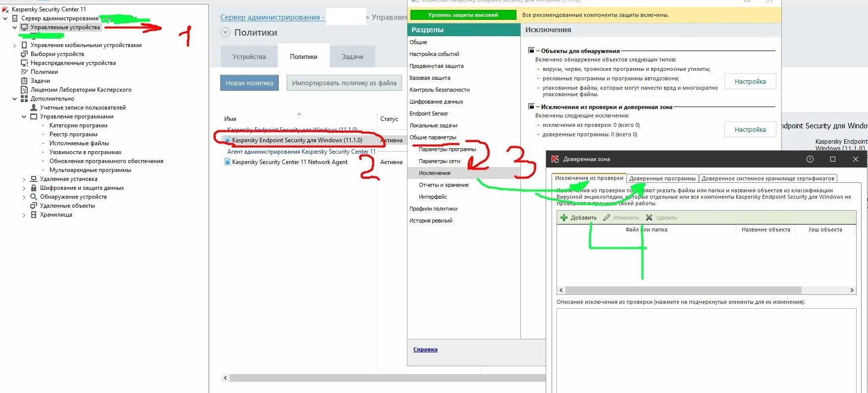Collapse the Управление программами node
This screenshot has width=868, height=393.
point(24,116)
